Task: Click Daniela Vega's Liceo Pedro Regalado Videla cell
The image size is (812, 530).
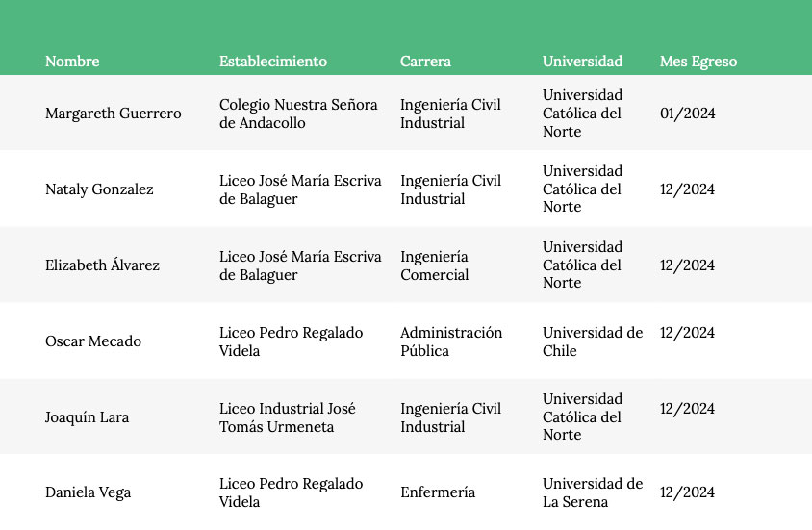Action: coord(292,492)
